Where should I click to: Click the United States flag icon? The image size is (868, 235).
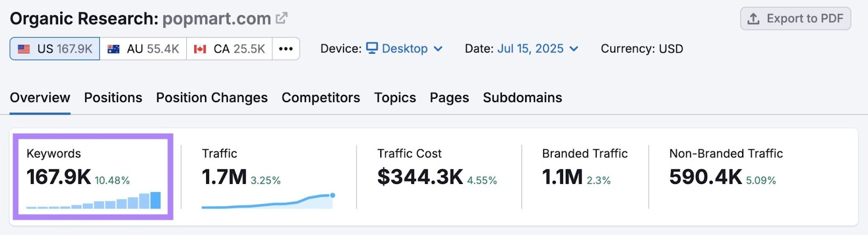click(24, 49)
